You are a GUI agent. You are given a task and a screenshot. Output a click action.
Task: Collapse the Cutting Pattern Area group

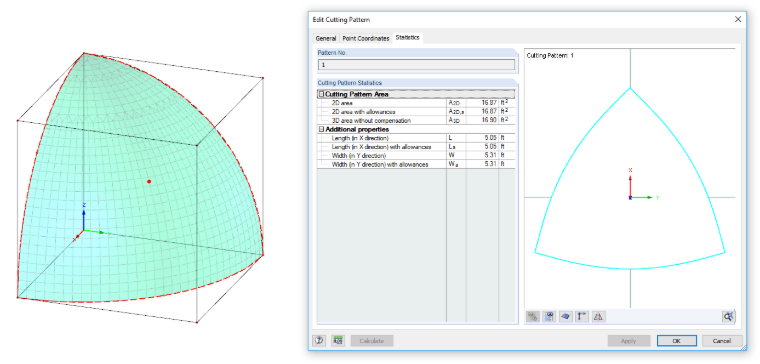click(321, 94)
